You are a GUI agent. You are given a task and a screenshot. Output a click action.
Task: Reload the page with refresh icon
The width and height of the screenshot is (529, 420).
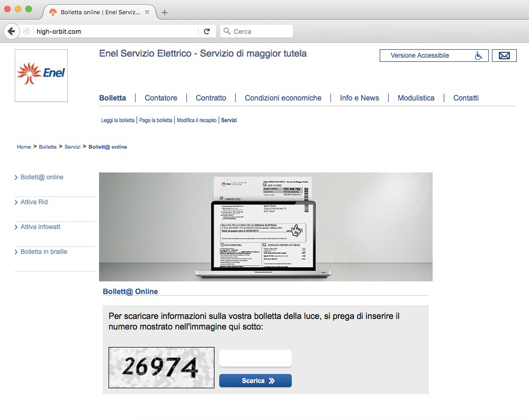coord(207,32)
